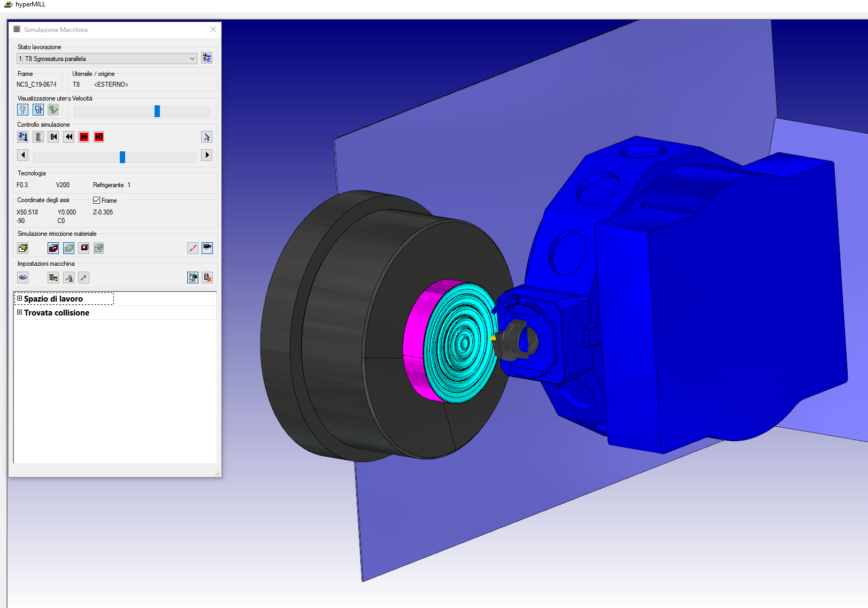Click the red measure distance icon
The image size is (868, 608).
(x=193, y=248)
